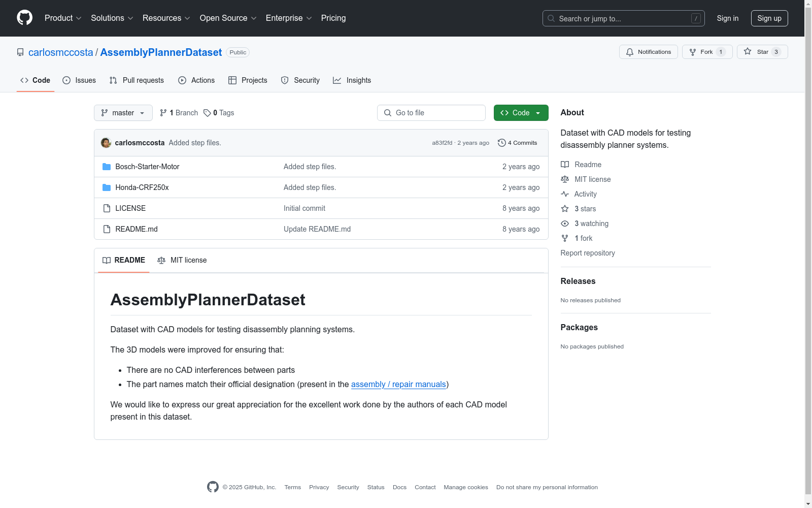Screen dimensions: 812x508
Task: Click the Search or jump to field
Action: [x=624, y=18]
